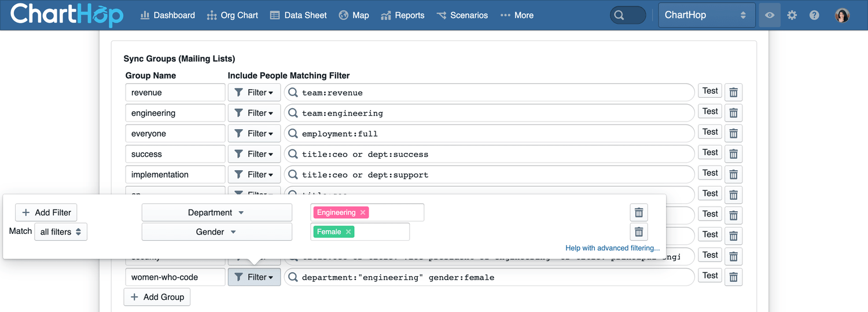Open Filter dropdown for revenue group
Image resolution: width=868 pixels, height=312 pixels.
(254, 93)
